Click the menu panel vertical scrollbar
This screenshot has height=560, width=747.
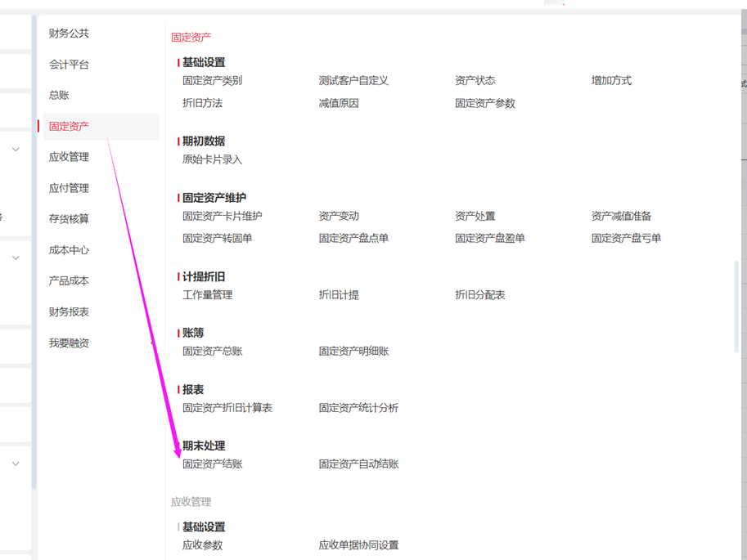pos(736,307)
